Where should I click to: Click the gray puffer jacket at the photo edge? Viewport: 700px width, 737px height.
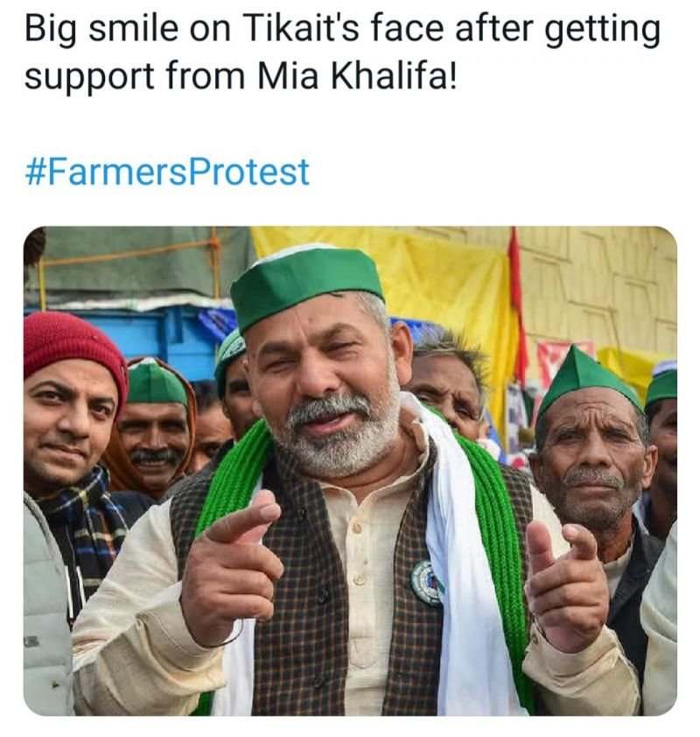tap(46, 607)
